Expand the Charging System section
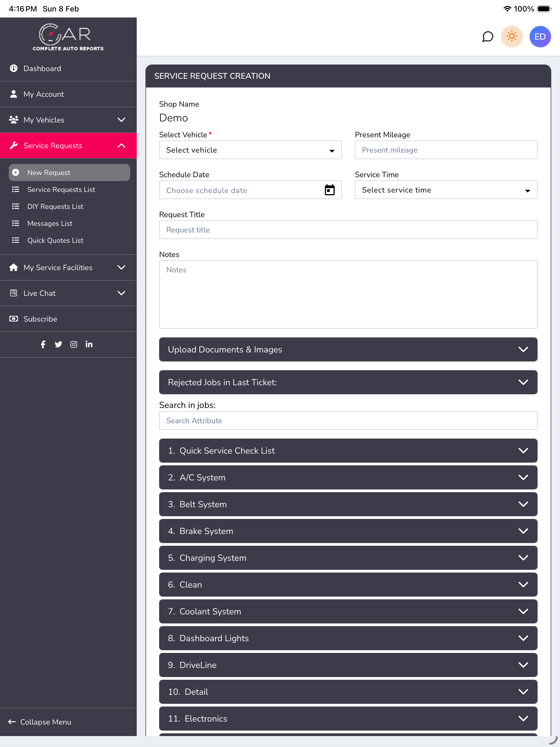Image resolution: width=560 pixels, height=747 pixels. click(348, 558)
